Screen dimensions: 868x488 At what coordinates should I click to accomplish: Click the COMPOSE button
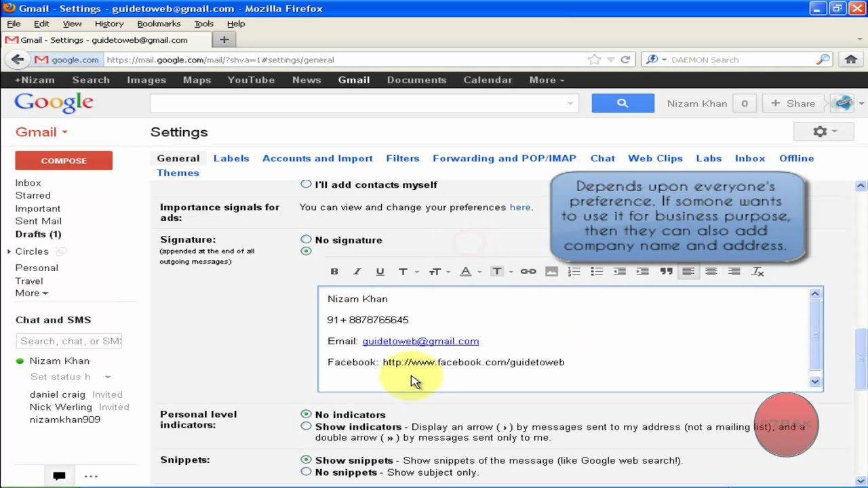coord(63,161)
